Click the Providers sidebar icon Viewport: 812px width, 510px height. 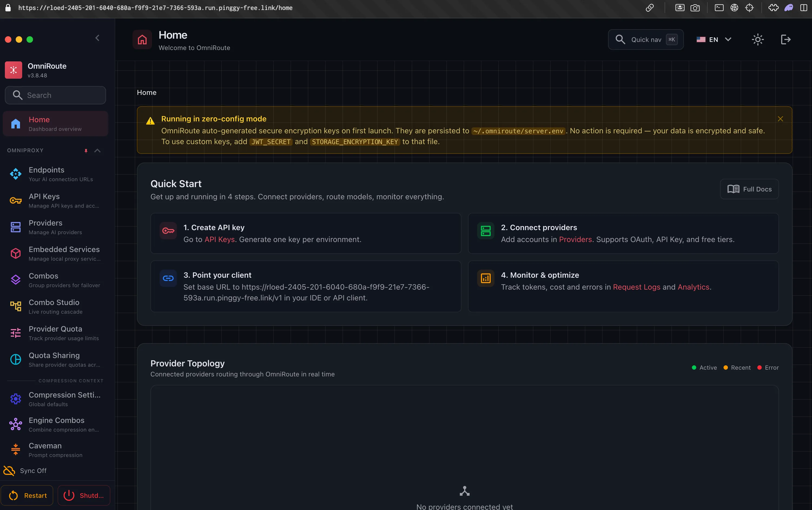tap(15, 227)
